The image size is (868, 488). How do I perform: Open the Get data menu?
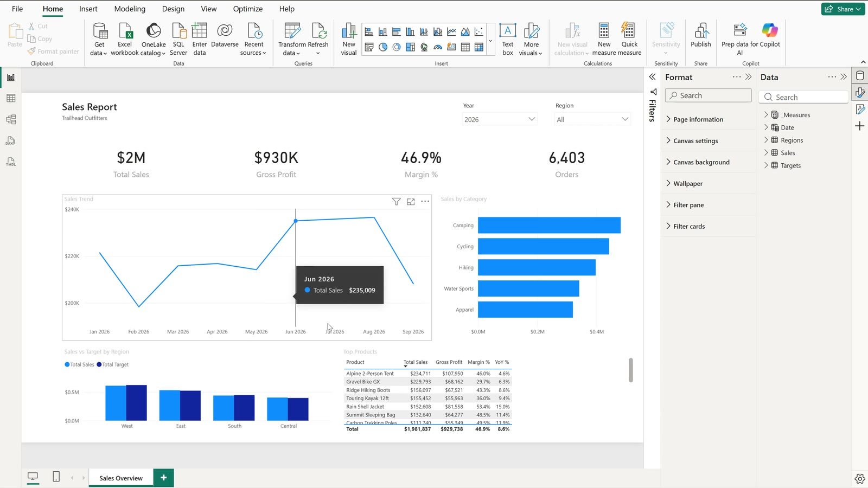click(100, 40)
